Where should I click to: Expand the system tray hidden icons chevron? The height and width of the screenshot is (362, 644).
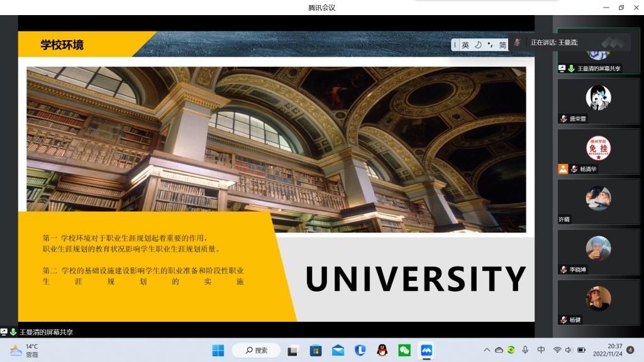[486, 350]
